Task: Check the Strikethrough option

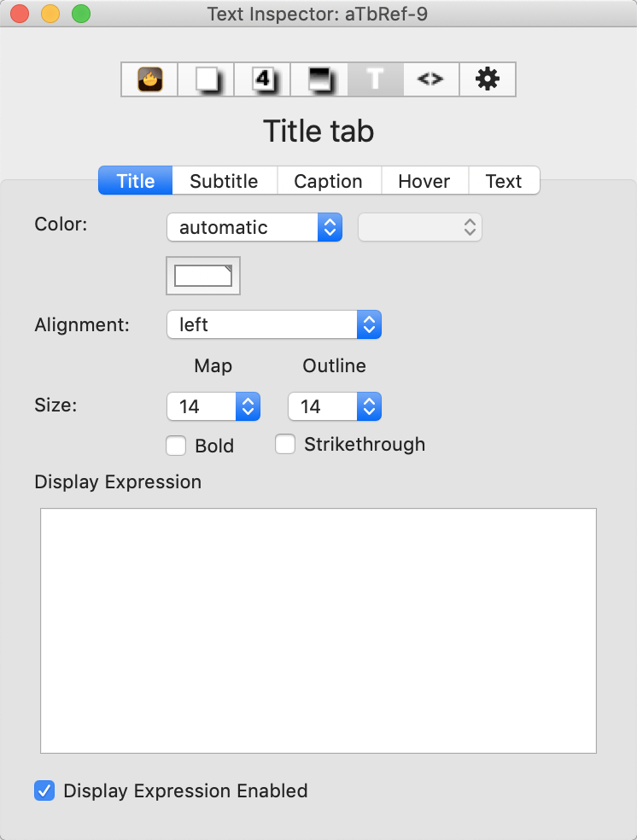Action: point(284,444)
